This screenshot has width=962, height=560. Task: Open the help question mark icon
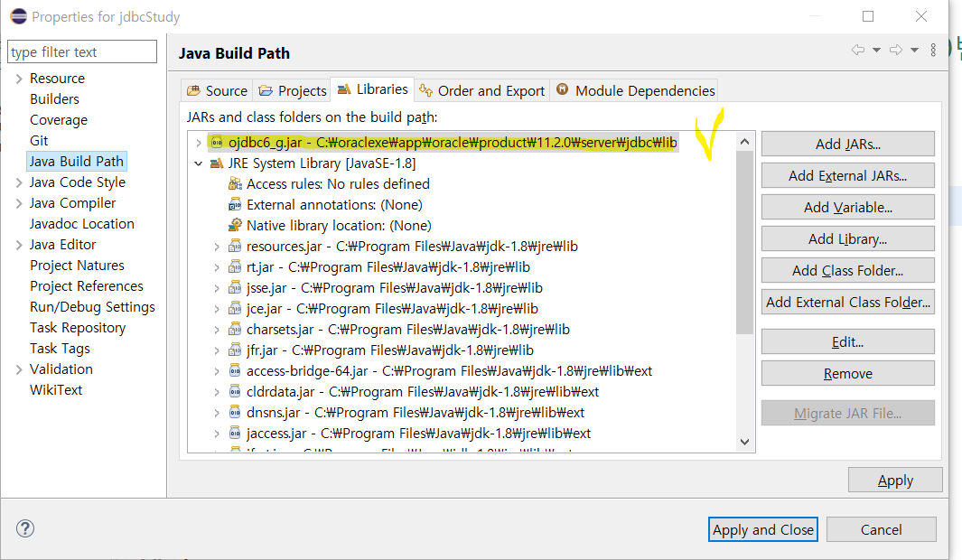pyautogui.click(x=25, y=528)
